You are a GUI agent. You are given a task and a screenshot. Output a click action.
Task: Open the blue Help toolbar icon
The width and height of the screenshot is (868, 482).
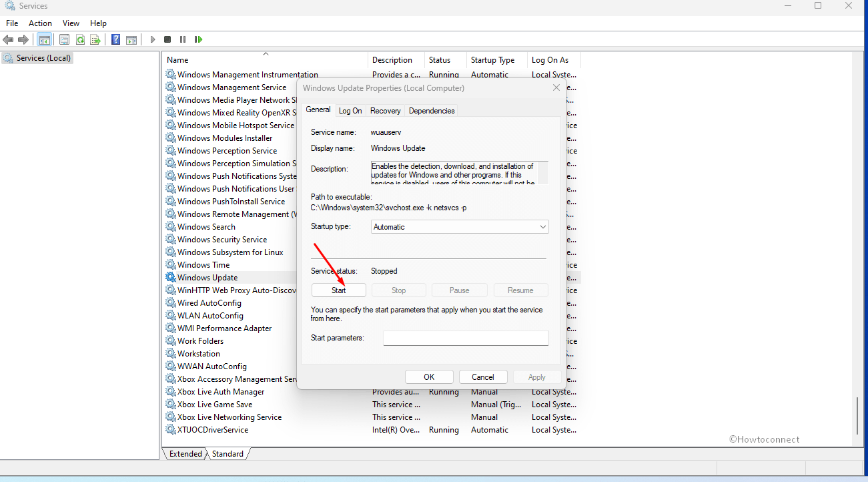[115, 40]
